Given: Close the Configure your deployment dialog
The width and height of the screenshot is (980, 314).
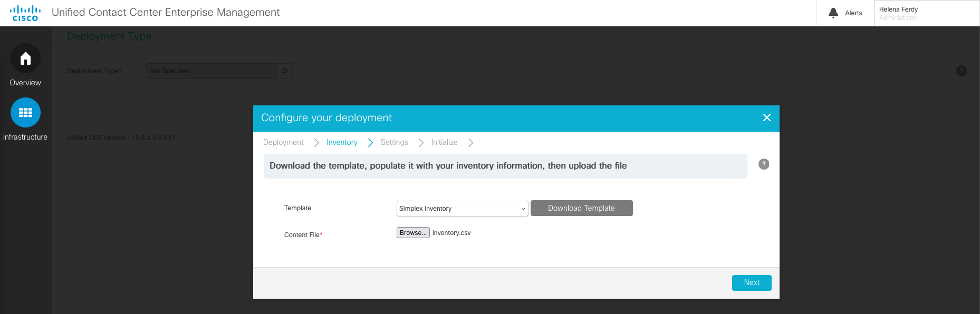Looking at the screenshot, I should (x=766, y=117).
